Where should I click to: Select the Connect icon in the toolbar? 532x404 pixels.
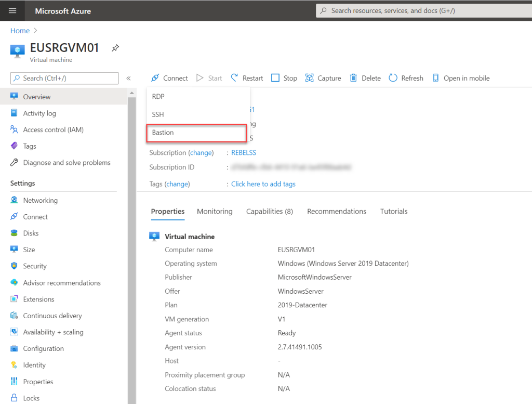click(169, 78)
